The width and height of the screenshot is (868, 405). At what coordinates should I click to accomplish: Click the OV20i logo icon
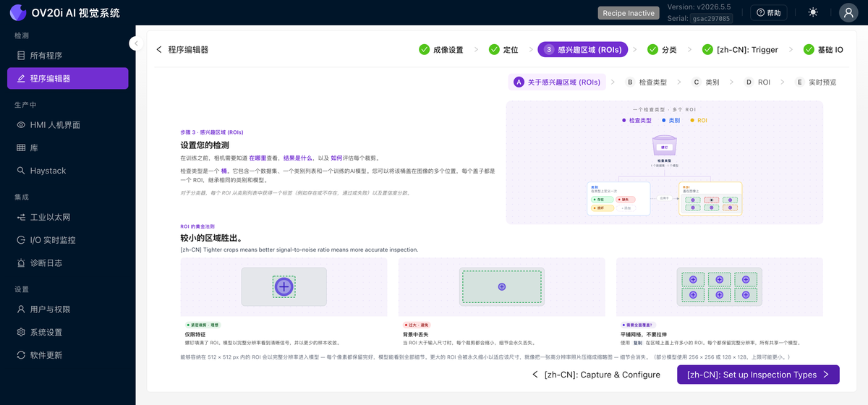pyautogui.click(x=18, y=12)
